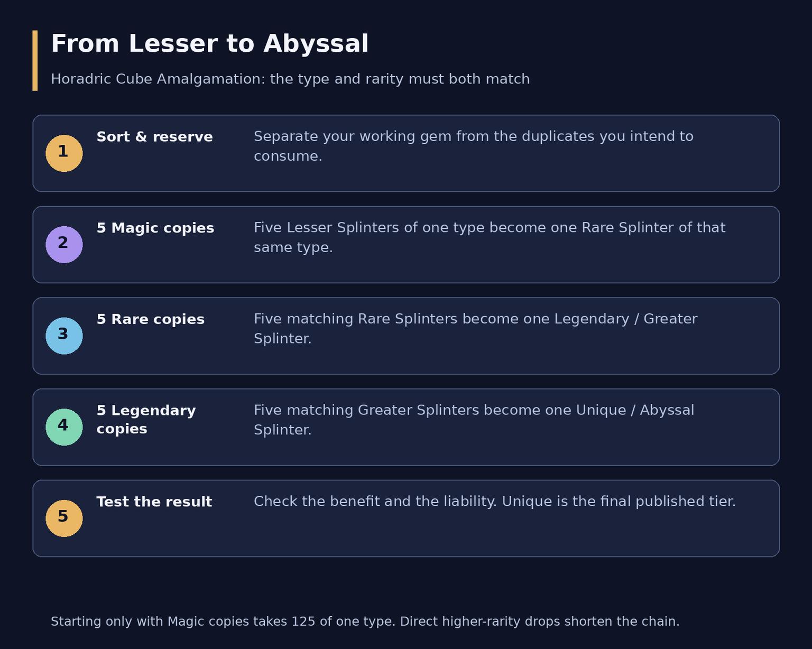The height and width of the screenshot is (649, 812).
Task: Click the footer note about 125 copies
Action: (365, 622)
